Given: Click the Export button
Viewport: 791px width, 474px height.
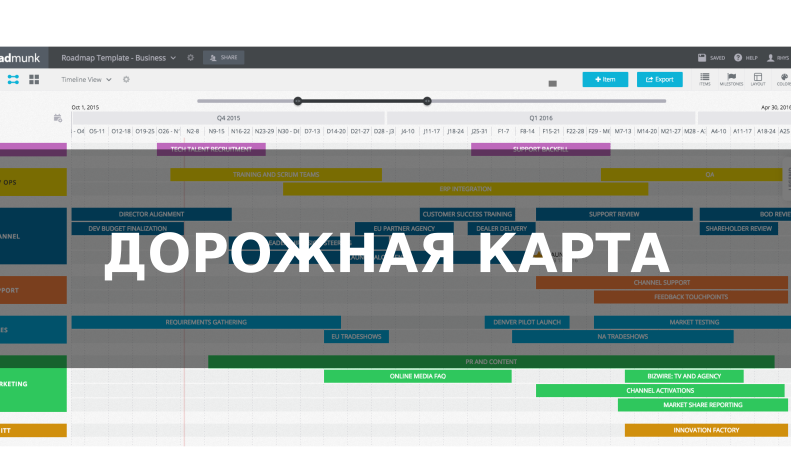Looking at the screenshot, I should point(658,79).
